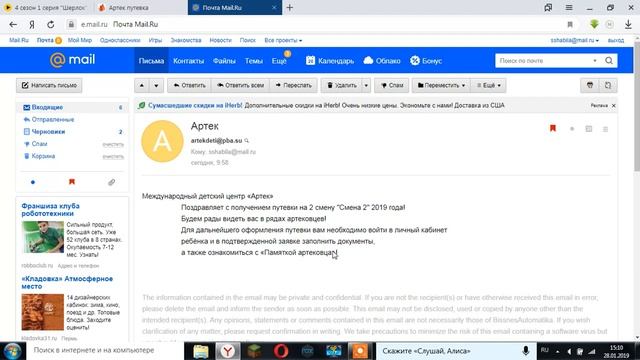Image resolution: width=640 pixels, height=360 pixels.
Task: Click the Yandex Я home button
Action: (32, 24)
